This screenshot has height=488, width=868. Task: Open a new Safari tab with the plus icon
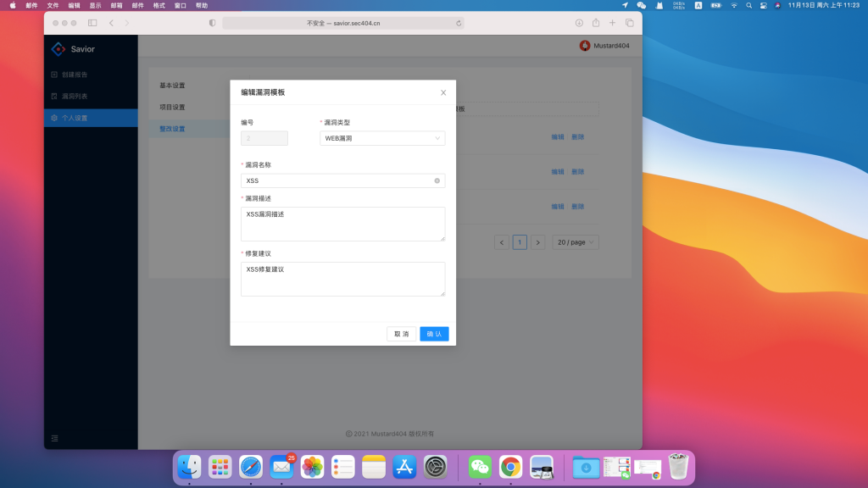(x=612, y=23)
